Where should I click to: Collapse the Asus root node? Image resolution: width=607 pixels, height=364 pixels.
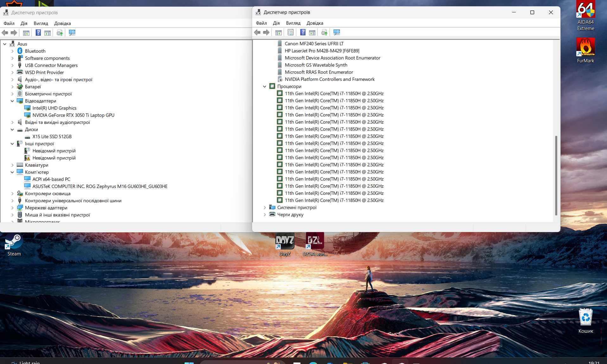pos(5,44)
